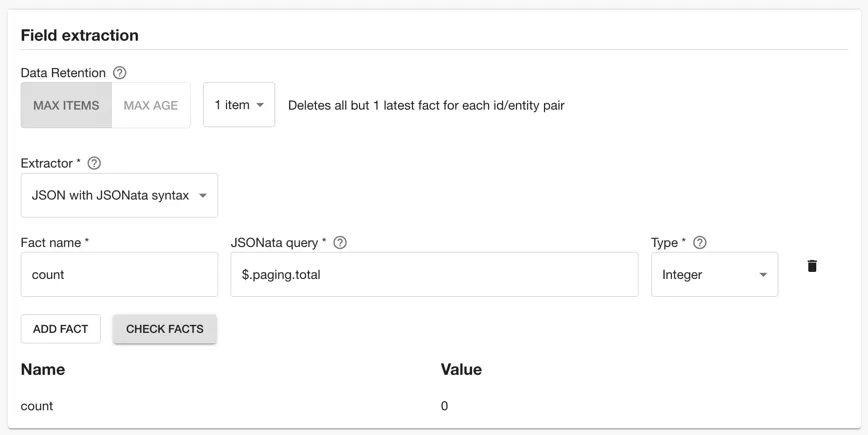Click the result value 0 cell

(x=445, y=406)
